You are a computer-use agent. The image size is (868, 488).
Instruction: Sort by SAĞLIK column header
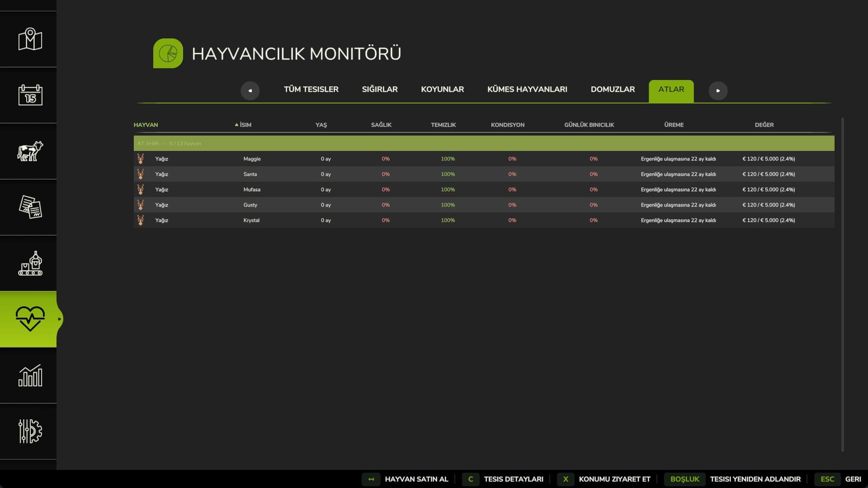[381, 125]
